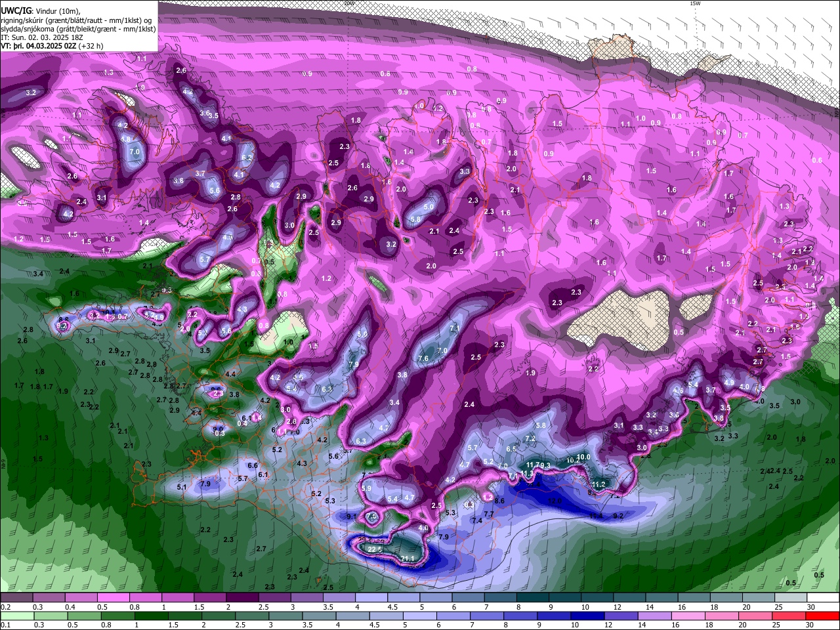Image resolution: width=840 pixels, height=630 pixels.
Task: Click the 11.2 value on the south coast
Action: pos(598,484)
